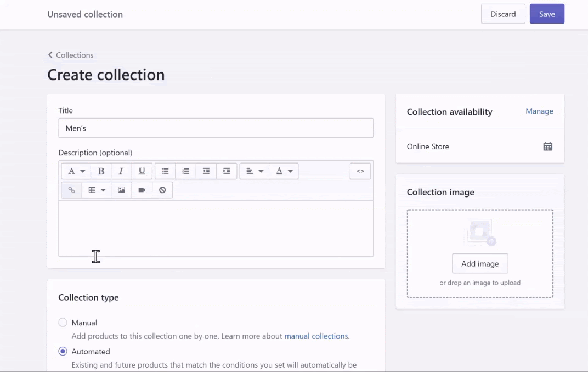588x372 pixels.
Task: Click the 'Unsaved collection' header text
Action: click(x=85, y=14)
